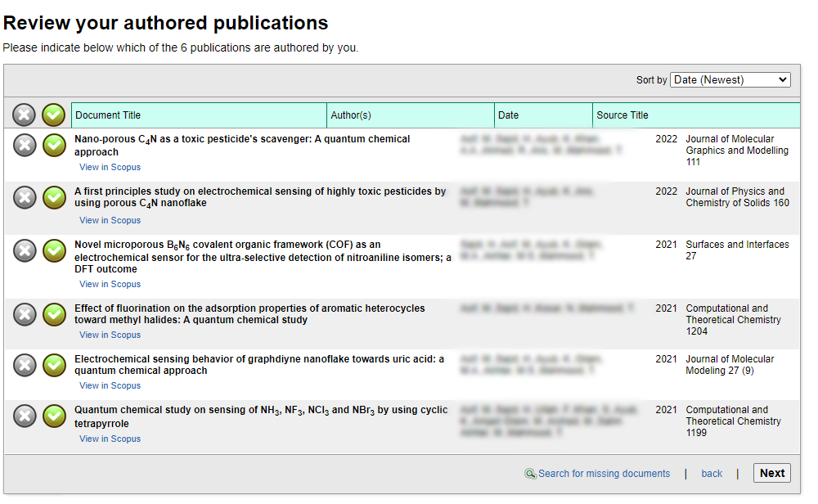This screenshot has width=818, height=504.
Task: Reject the cyclic tetrapyrrole sensing publication
Action: [x=25, y=416]
